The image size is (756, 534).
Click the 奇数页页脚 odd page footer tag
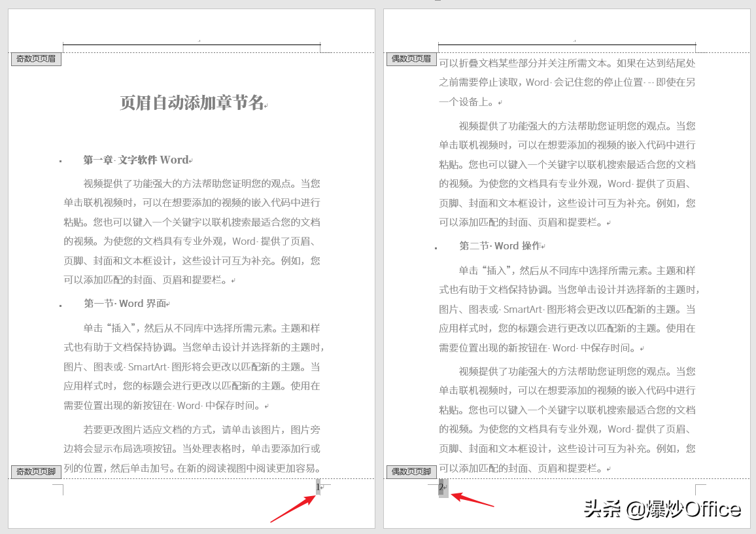[35, 471]
